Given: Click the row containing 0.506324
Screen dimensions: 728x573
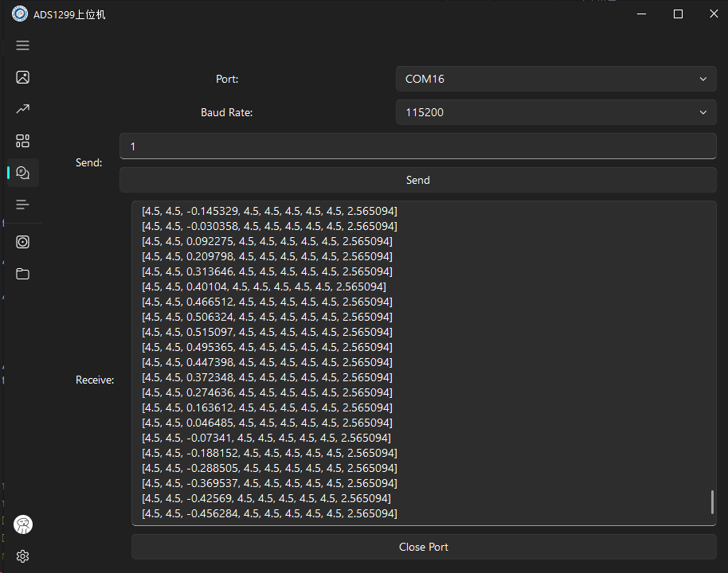Looking at the screenshot, I should pos(267,317).
